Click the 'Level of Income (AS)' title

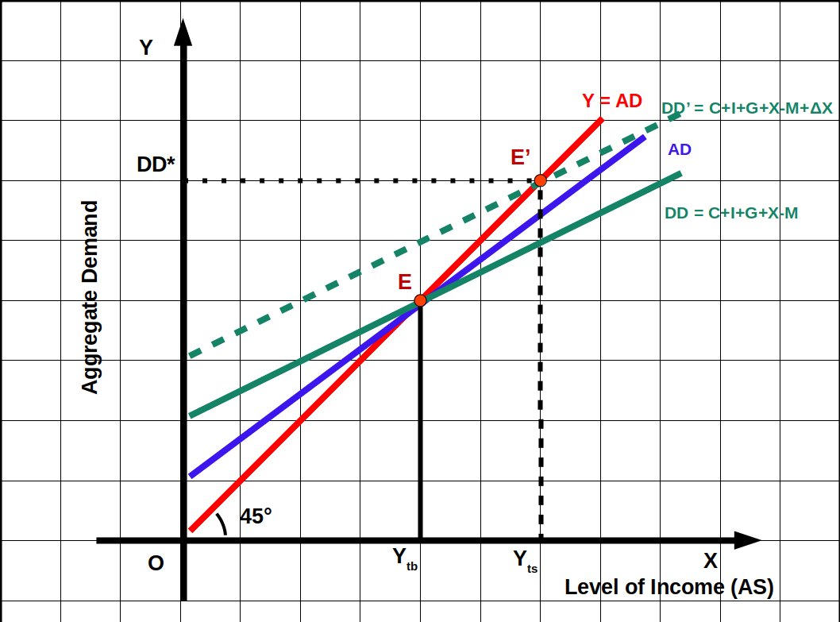click(669, 587)
